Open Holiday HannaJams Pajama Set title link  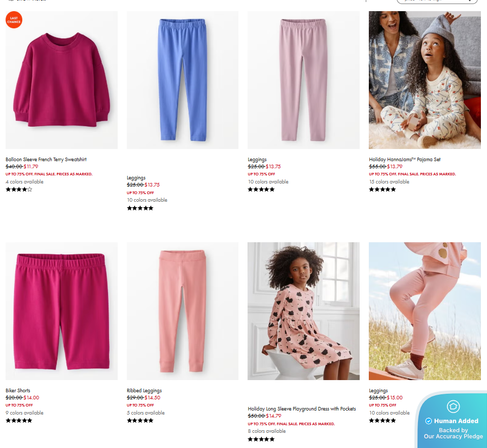click(404, 160)
